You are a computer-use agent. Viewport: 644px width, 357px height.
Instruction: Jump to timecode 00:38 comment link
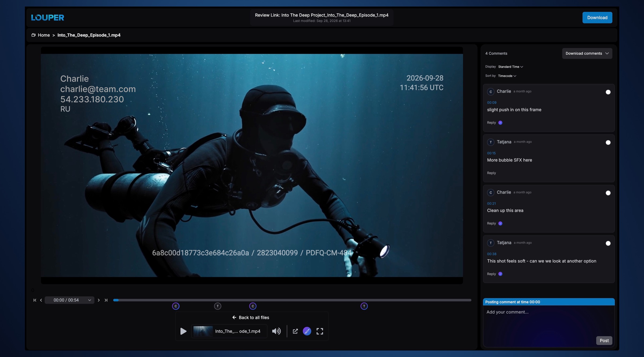pos(492,254)
